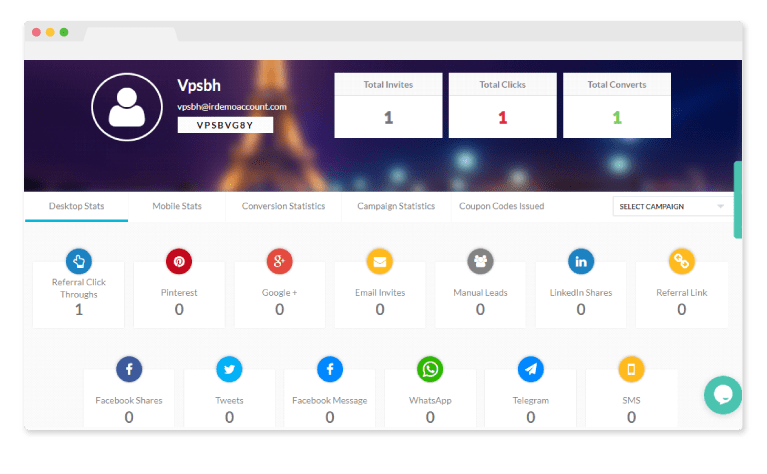
Task: Select the LinkedIn Shares icon
Action: [581, 261]
